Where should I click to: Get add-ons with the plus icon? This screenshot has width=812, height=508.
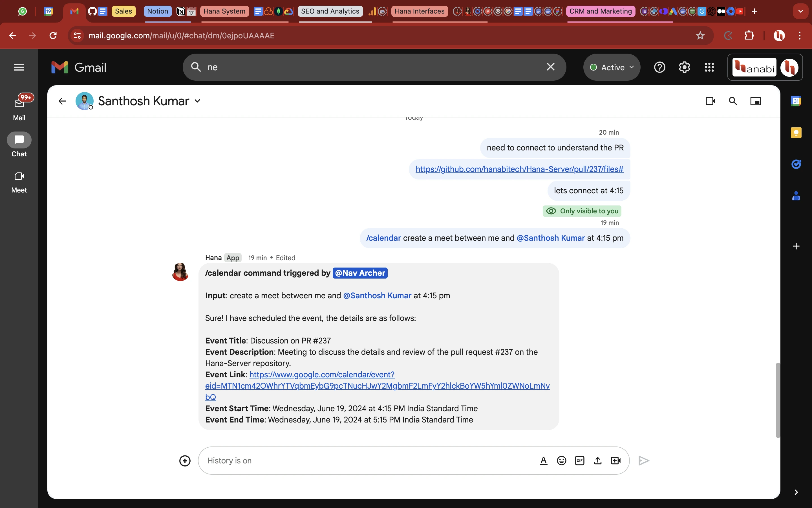(x=796, y=246)
